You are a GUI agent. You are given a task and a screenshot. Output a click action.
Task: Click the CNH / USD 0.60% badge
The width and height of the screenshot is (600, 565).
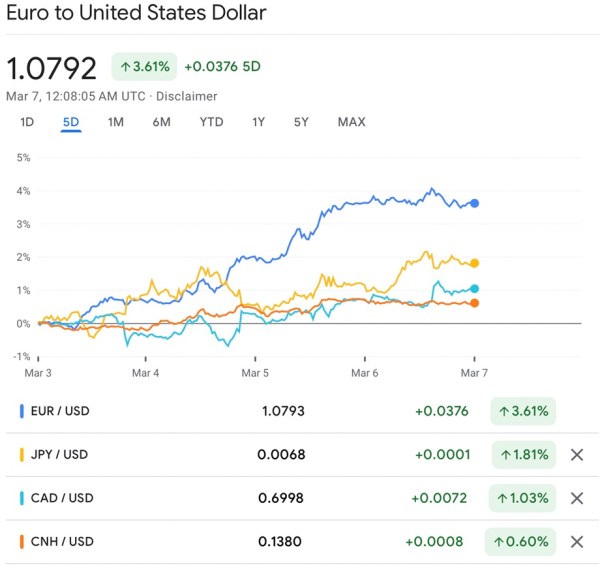tap(522, 542)
